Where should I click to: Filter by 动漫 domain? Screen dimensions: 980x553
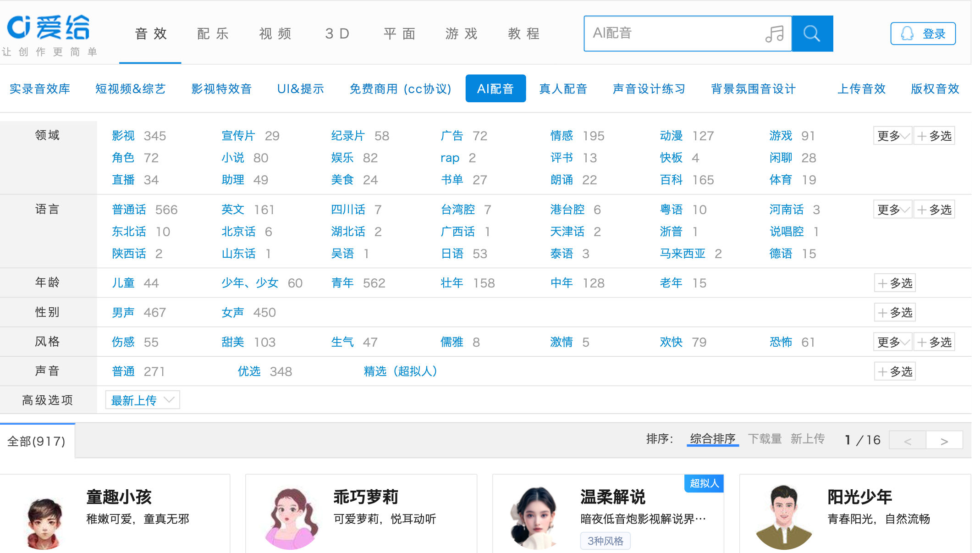pos(672,136)
